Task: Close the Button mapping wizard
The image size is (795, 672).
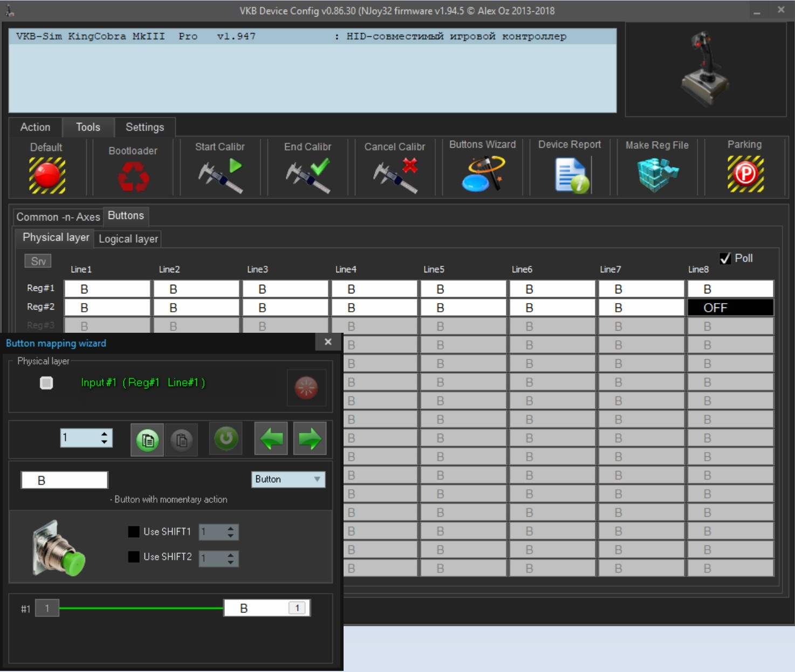Action: 328,342
